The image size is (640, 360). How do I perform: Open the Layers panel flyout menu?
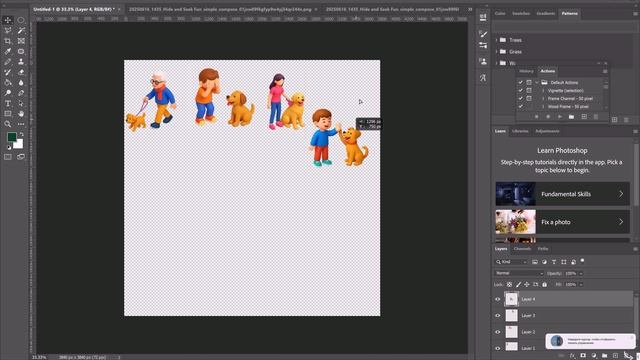[636, 249]
